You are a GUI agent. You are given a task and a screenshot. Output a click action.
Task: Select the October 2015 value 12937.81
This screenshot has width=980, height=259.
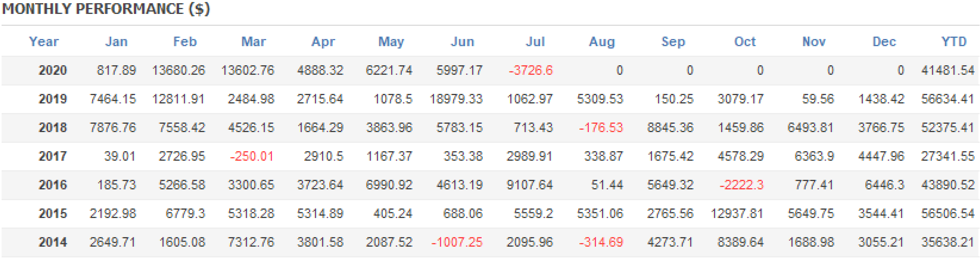(x=737, y=214)
